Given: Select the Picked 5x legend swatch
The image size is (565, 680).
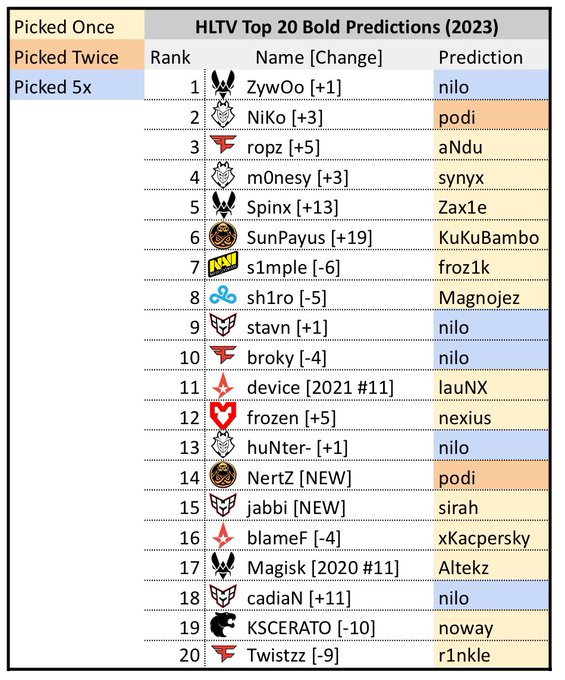Looking at the screenshot, I should [x=77, y=86].
